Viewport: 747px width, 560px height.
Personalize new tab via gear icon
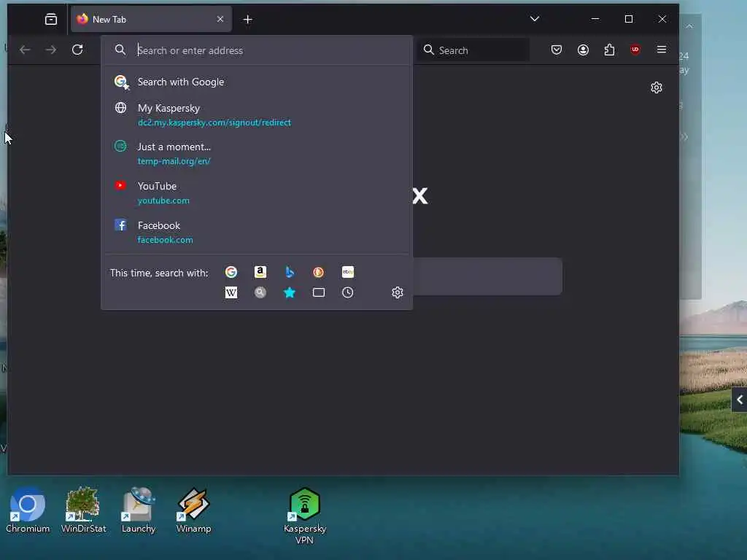click(x=657, y=87)
